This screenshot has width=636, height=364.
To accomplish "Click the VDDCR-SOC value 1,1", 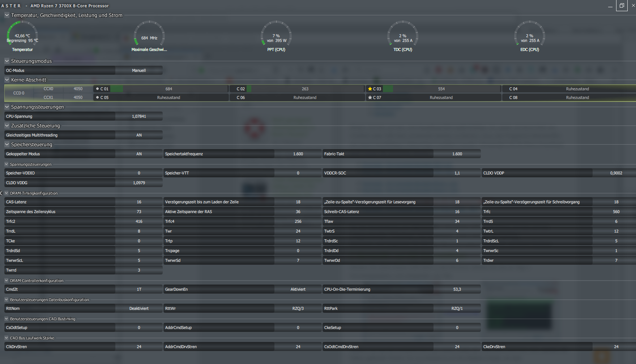I will [x=457, y=173].
